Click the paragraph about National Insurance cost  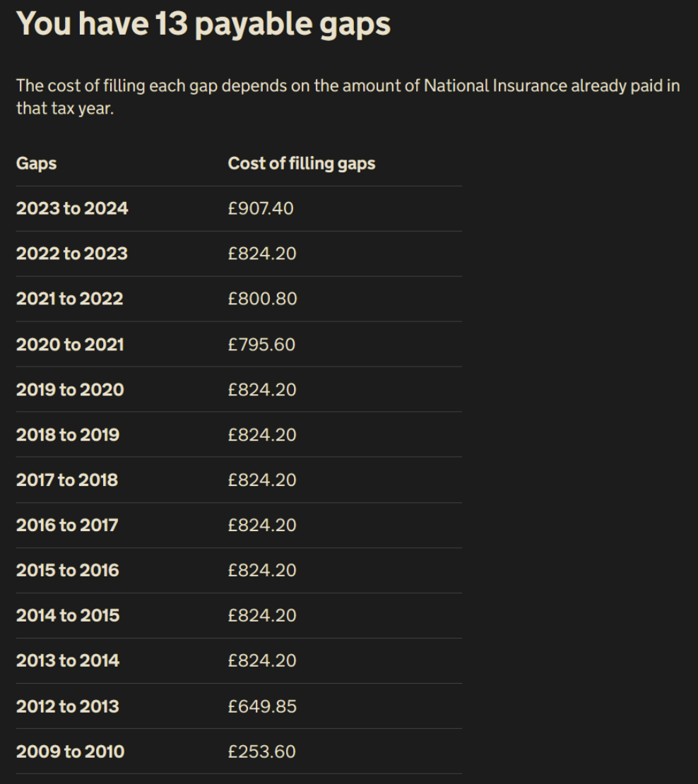coord(348,97)
